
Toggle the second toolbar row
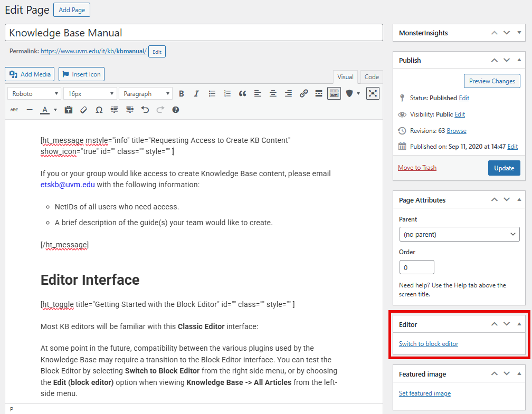point(334,93)
